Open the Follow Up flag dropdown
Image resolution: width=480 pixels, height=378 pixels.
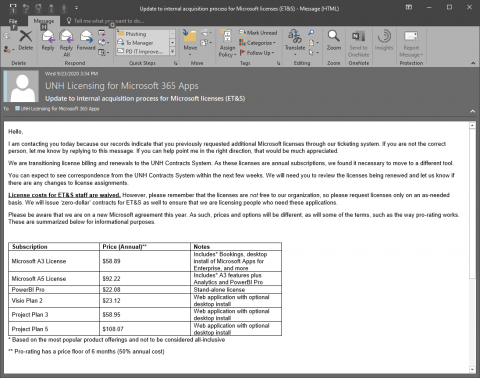(257, 53)
